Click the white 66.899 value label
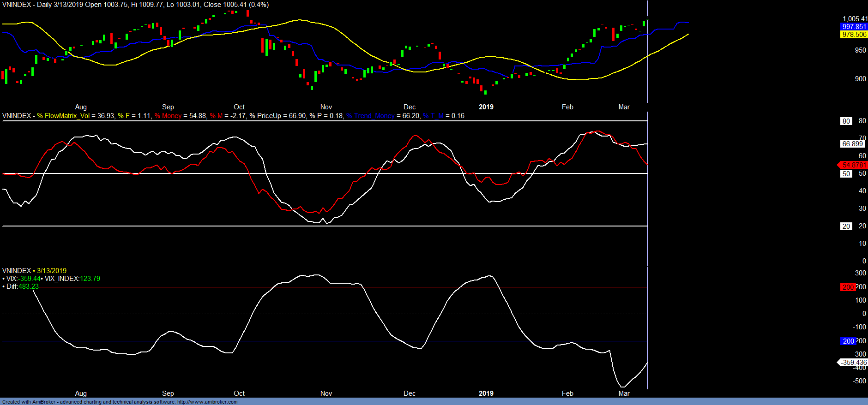 point(852,144)
